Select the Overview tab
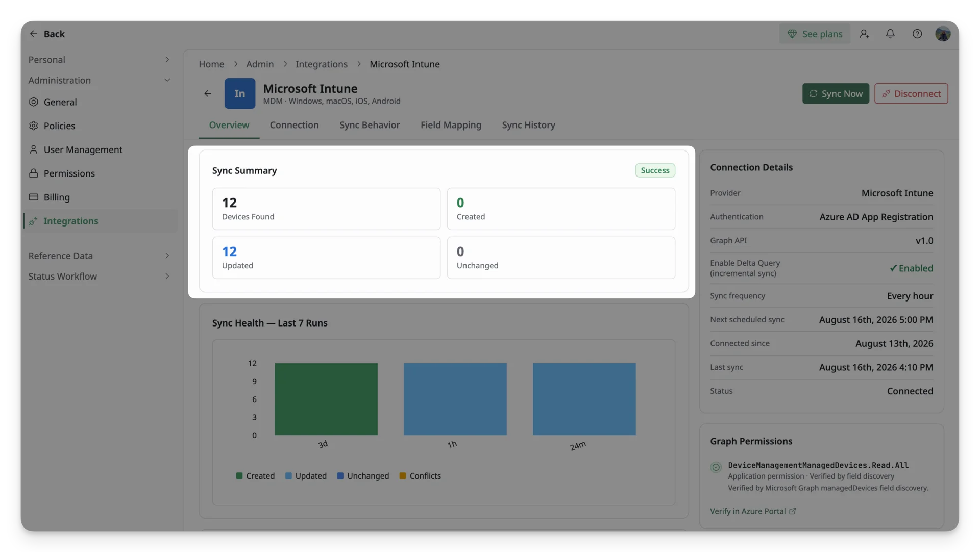Screen dimensions: 980x552 point(229,125)
